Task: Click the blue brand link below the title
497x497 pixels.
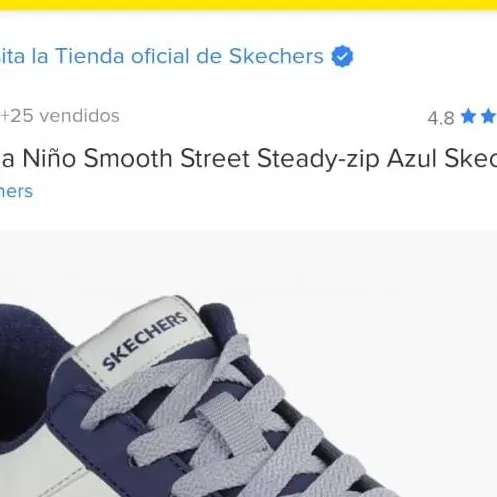Action: (16, 191)
